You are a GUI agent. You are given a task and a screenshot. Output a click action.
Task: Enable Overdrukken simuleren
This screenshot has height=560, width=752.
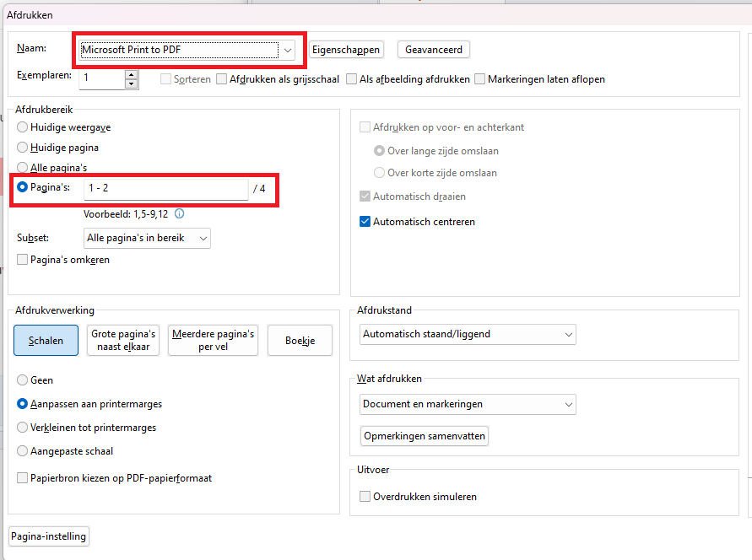[x=365, y=497]
